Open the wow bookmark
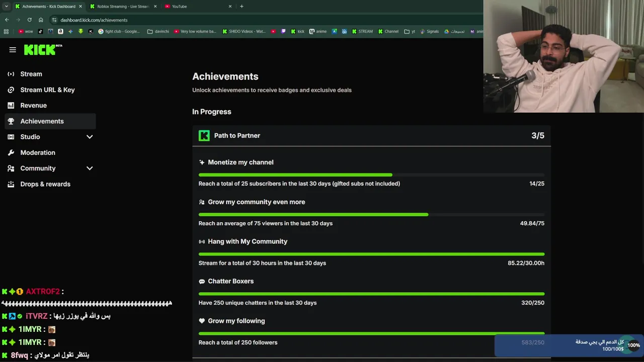The height and width of the screenshot is (362, 644). [x=26, y=31]
